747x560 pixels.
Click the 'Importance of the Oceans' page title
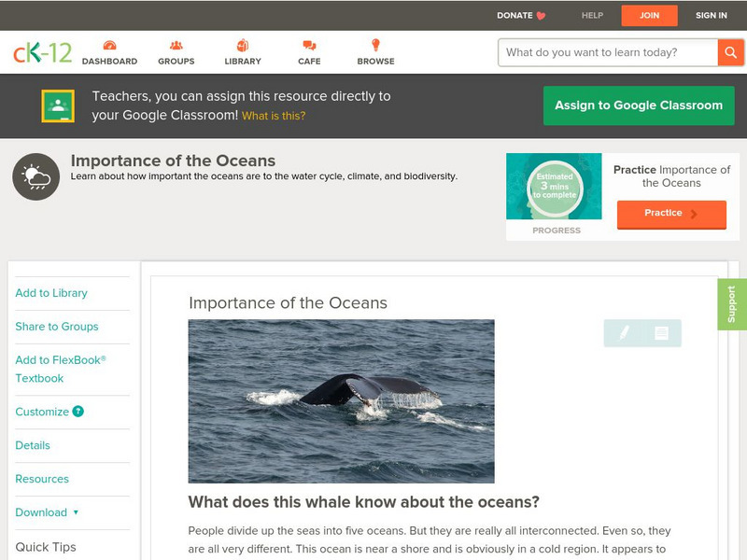pos(173,161)
